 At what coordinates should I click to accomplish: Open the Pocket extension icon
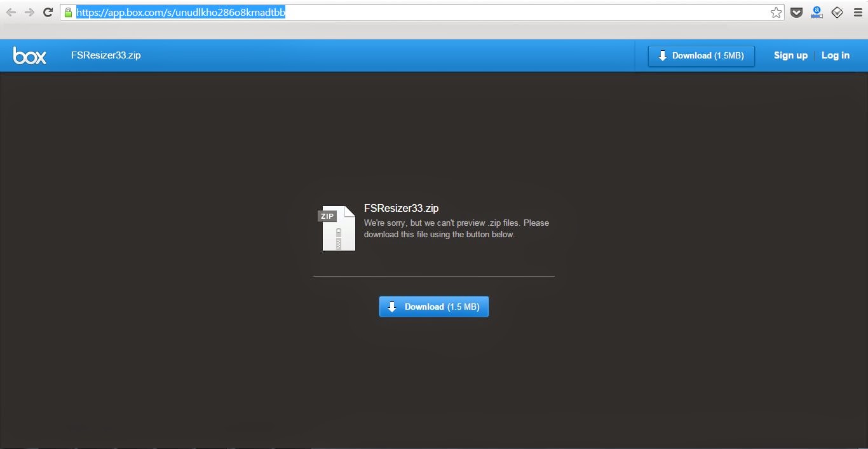(x=796, y=12)
